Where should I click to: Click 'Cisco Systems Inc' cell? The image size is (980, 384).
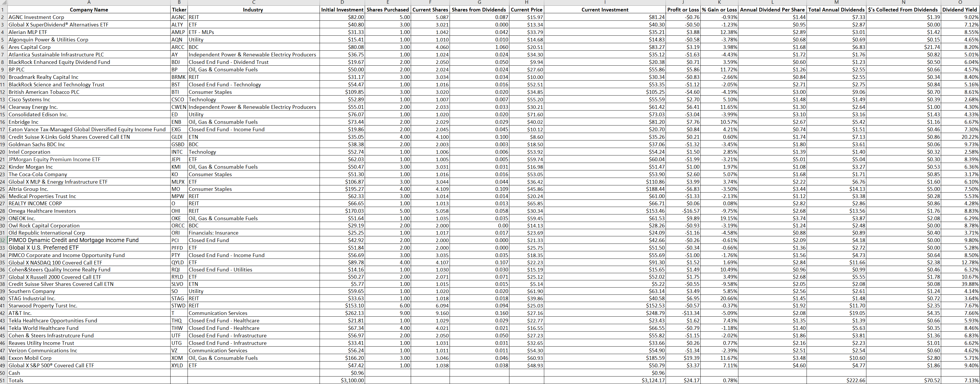[x=89, y=100]
